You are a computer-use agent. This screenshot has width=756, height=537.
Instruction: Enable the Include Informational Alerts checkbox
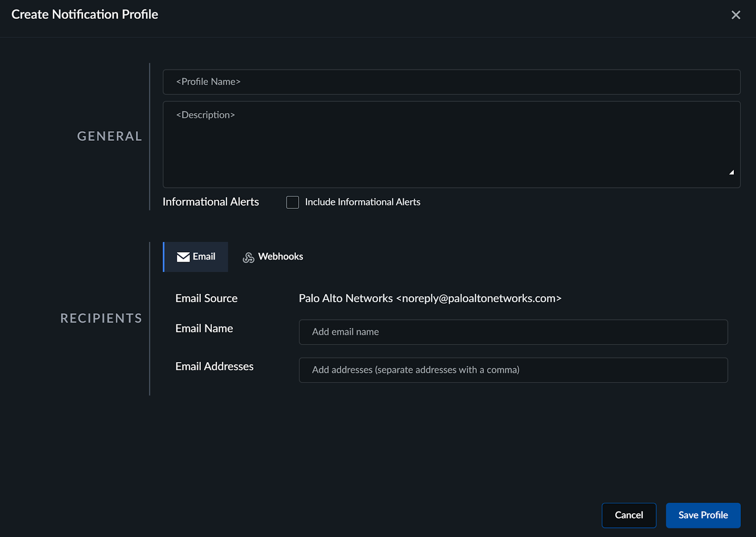[292, 202]
